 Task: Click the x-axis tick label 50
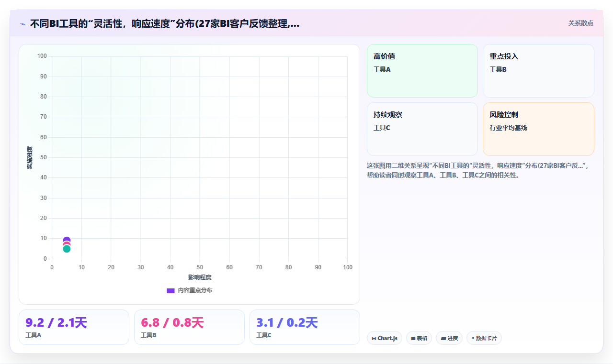point(200,267)
